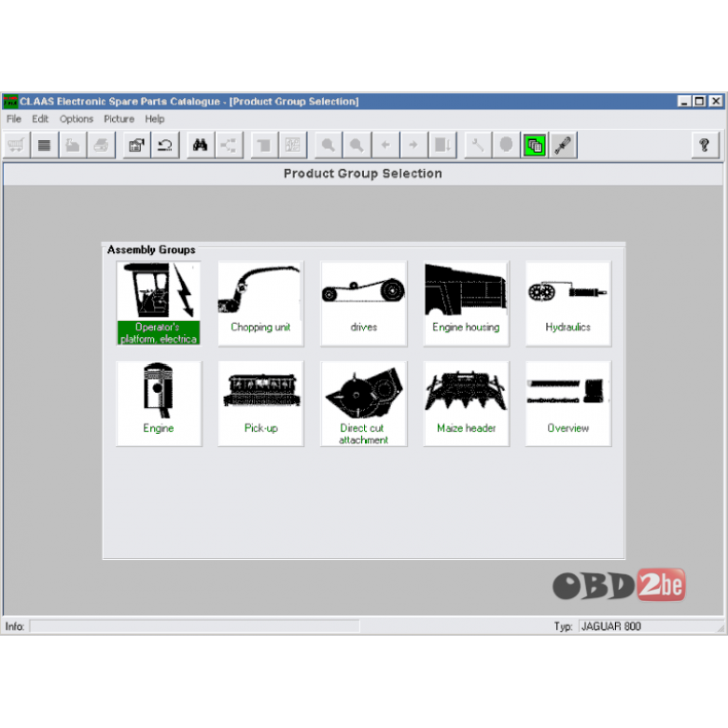Select the Engine housing assembly group
The width and height of the screenshot is (728, 728).
[x=466, y=303]
